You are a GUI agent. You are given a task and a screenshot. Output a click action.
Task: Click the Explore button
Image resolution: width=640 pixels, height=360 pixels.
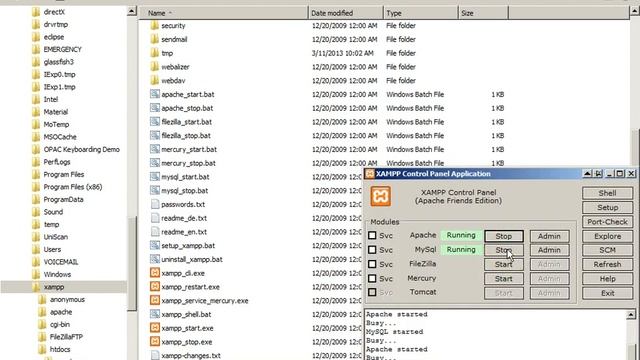tap(607, 236)
